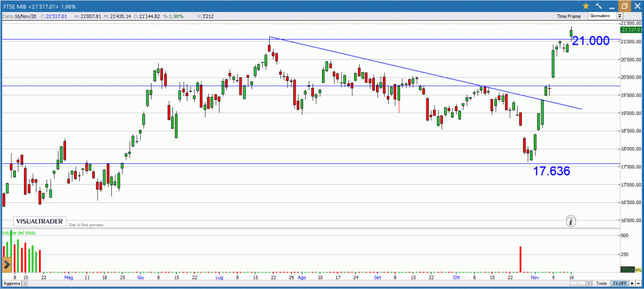Click the green 3'212 volume tag
Screen dimensions: 644x289
(627, 270)
